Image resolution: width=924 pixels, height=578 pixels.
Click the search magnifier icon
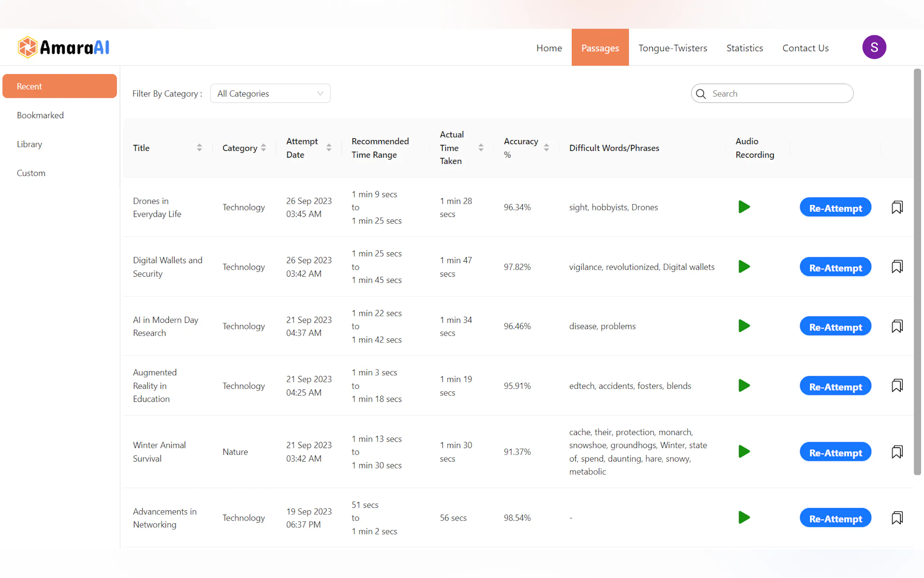pyautogui.click(x=701, y=94)
